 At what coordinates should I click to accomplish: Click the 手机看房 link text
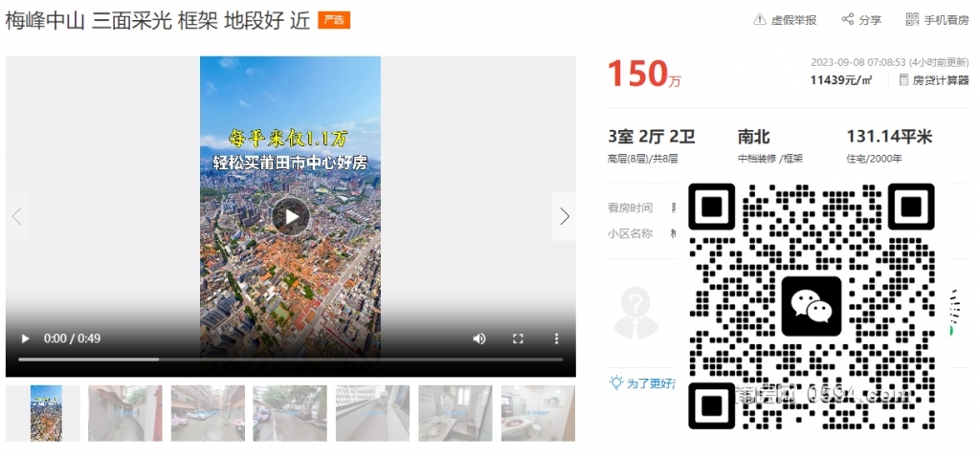coord(947,20)
